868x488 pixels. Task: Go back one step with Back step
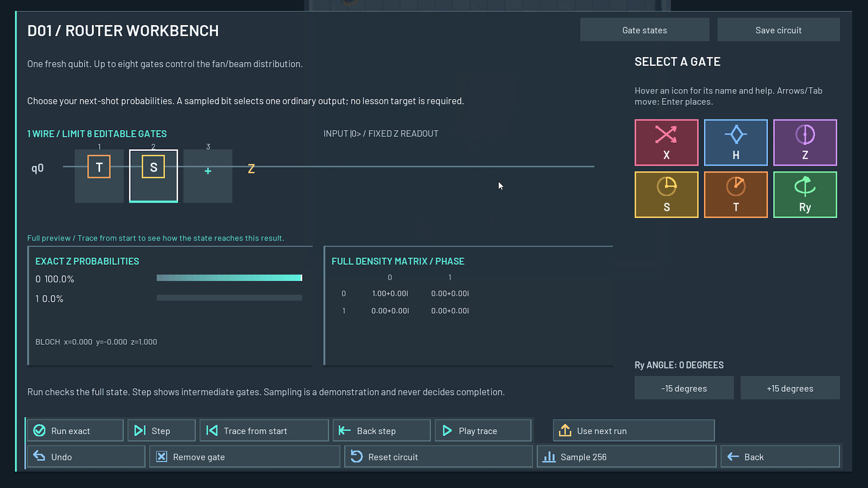point(382,431)
